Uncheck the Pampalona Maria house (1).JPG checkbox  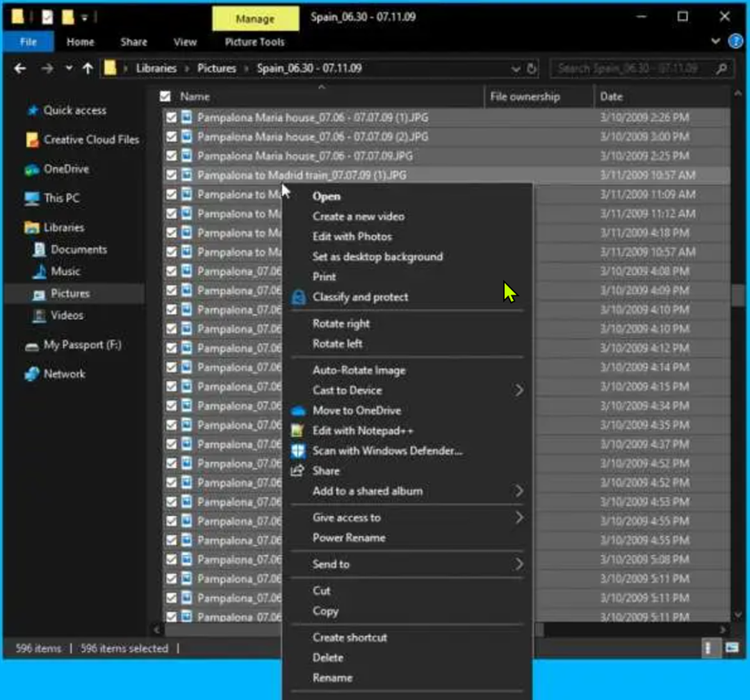[x=170, y=117]
